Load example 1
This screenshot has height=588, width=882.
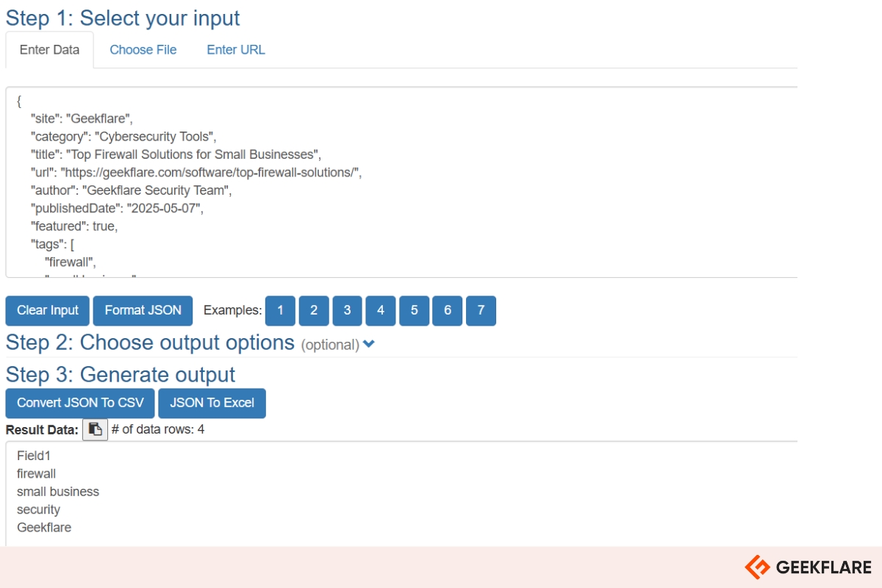pos(280,310)
